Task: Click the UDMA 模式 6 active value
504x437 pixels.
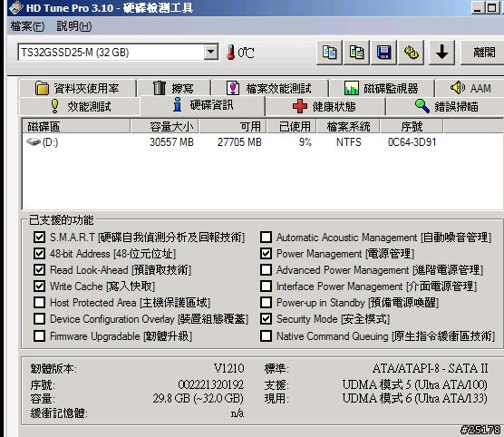Action: [414, 398]
